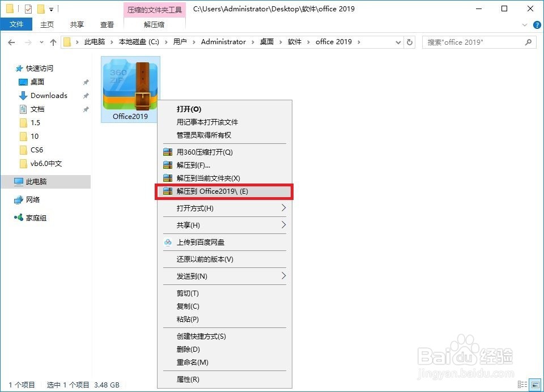Open the address bar history dropdown
Image resolution: width=544 pixels, height=392 pixels.
click(x=397, y=42)
